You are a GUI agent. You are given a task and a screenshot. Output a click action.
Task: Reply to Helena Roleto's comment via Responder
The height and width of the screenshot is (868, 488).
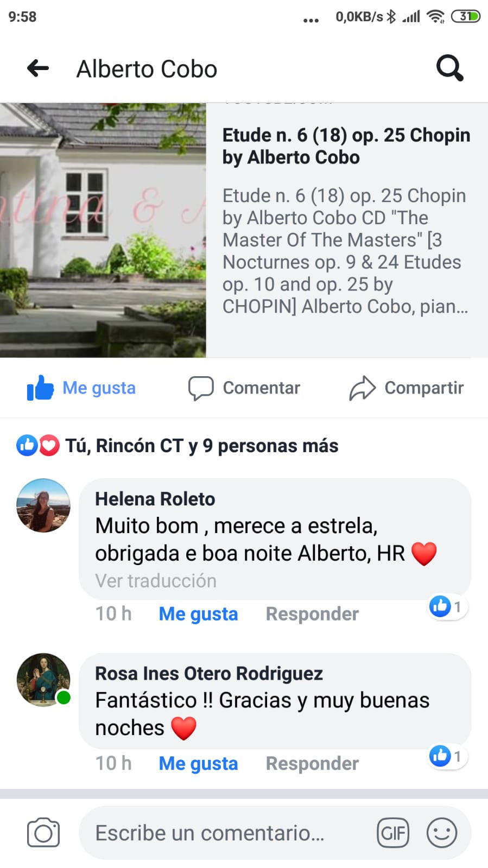pyautogui.click(x=312, y=614)
